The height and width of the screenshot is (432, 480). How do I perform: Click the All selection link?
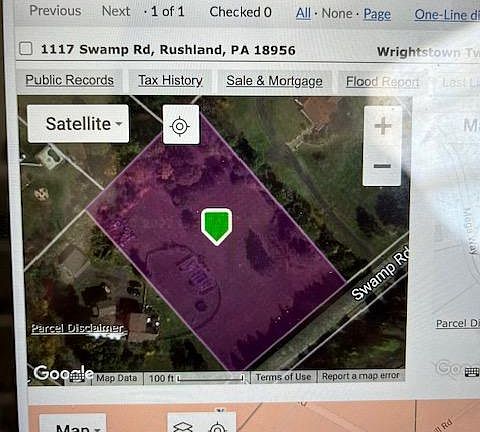pos(303,13)
